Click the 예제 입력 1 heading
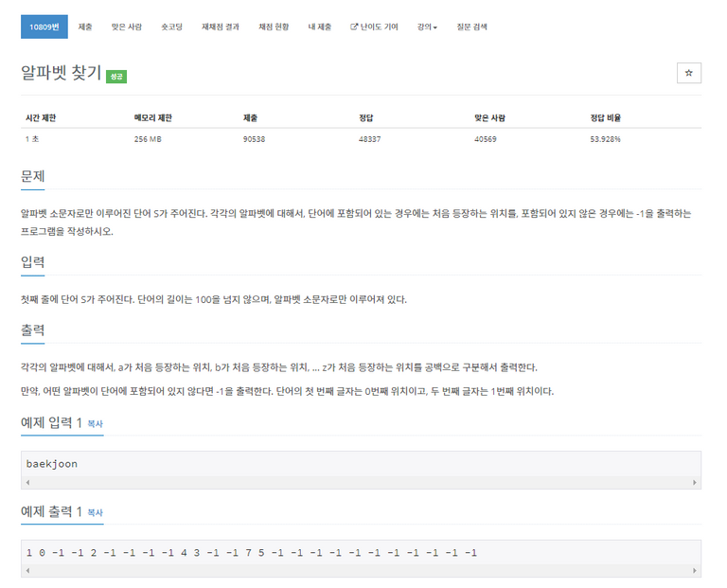 (51, 422)
